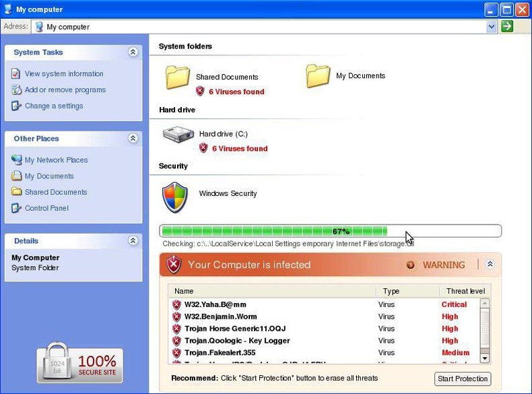Click the Add or remove programs icon
This screenshot has width=532, height=394.
(16, 90)
